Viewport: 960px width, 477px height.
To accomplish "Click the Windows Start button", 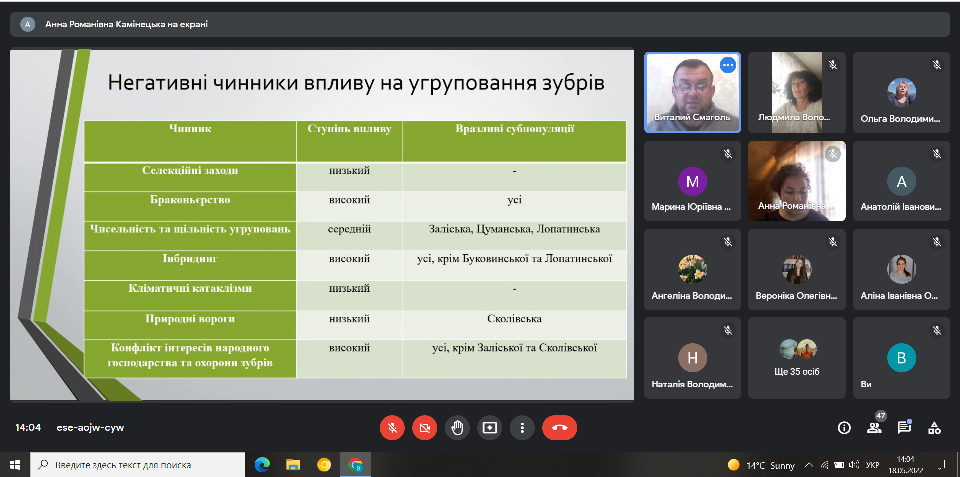I will (15, 465).
